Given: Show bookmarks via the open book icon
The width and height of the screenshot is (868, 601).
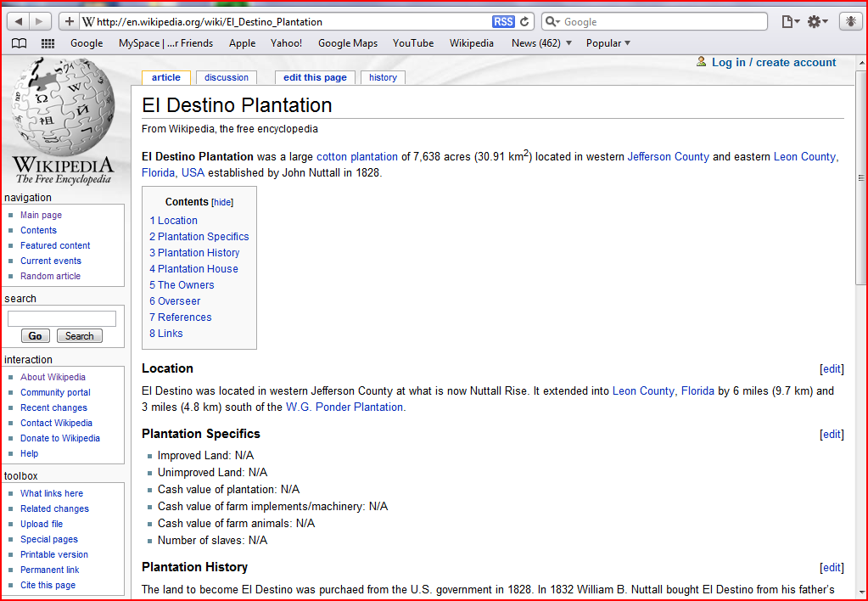Looking at the screenshot, I should (19, 43).
